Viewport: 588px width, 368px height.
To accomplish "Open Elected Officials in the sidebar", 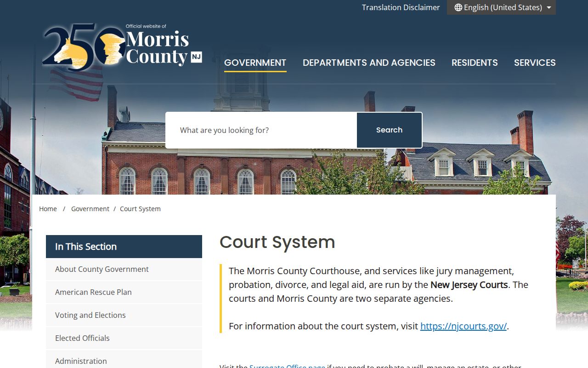I will (x=124, y=338).
